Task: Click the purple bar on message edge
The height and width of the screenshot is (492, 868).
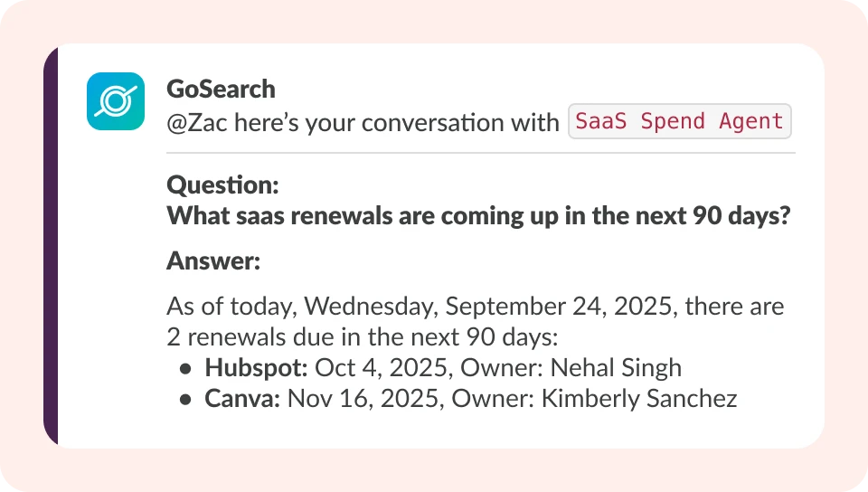Action: (51, 244)
